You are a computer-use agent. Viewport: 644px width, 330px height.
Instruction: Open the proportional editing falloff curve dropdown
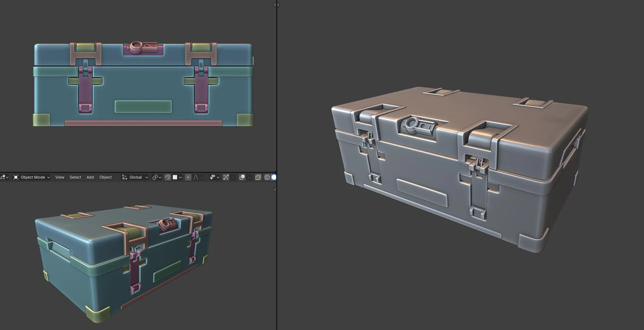click(198, 177)
